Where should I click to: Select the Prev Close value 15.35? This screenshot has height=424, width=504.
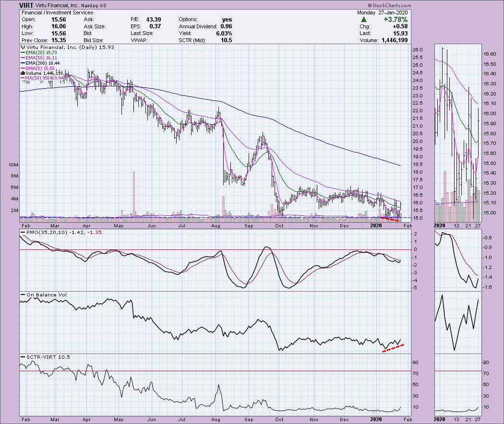pos(59,40)
